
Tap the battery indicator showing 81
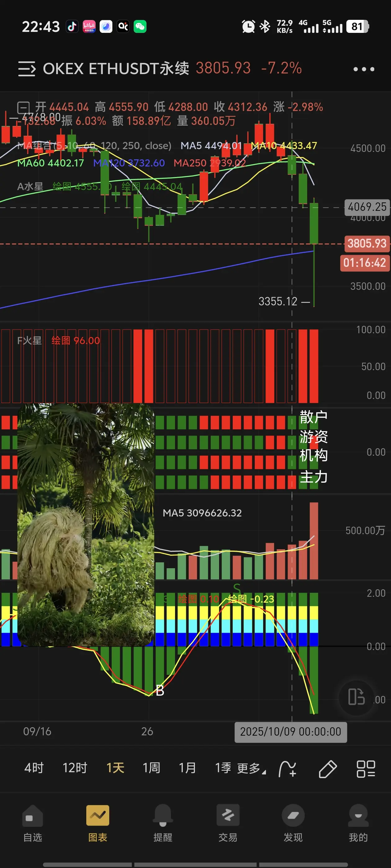pyautogui.click(x=357, y=26)
